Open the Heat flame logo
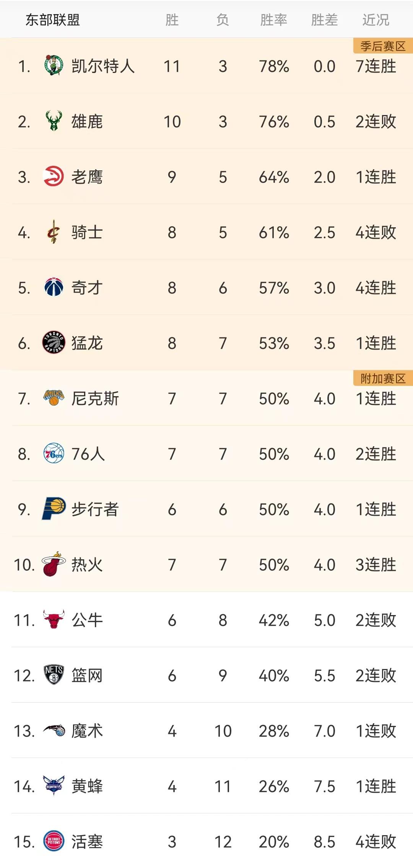 point(54,564)
